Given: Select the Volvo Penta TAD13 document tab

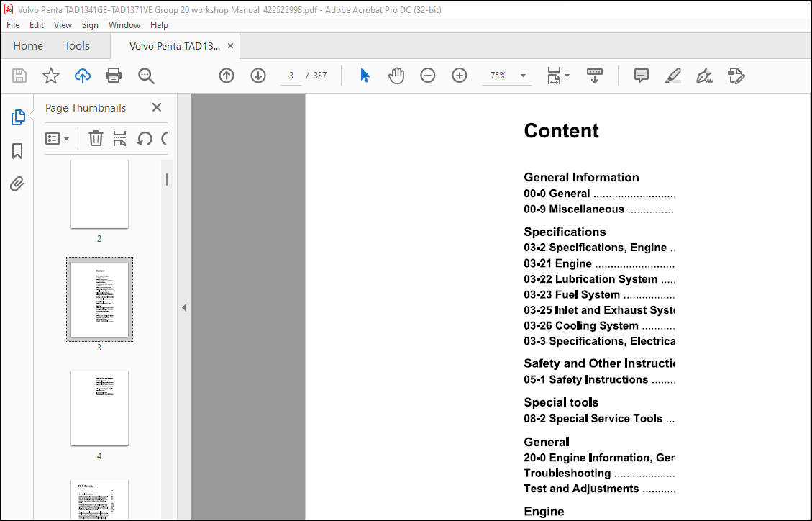Looking at the screenshot, I should [175, 46].
